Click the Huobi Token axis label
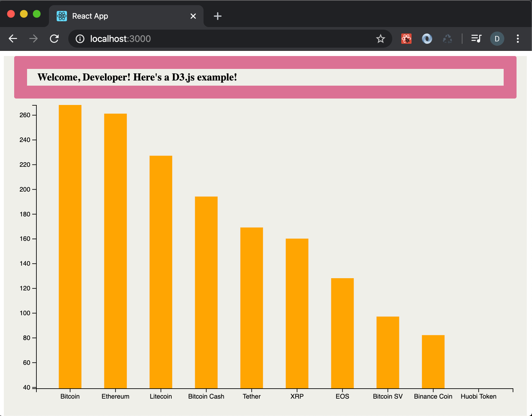The image size is (532, 416). (x=479, y=396)
